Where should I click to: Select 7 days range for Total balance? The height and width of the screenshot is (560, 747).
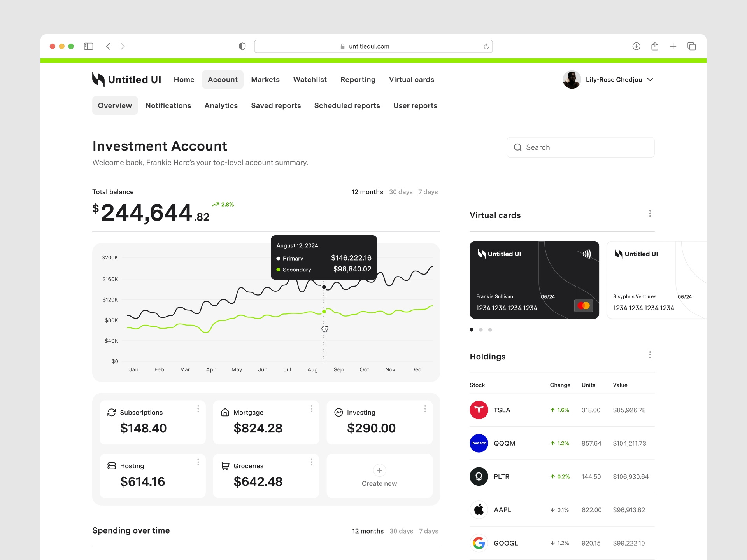tap(428, 192)
